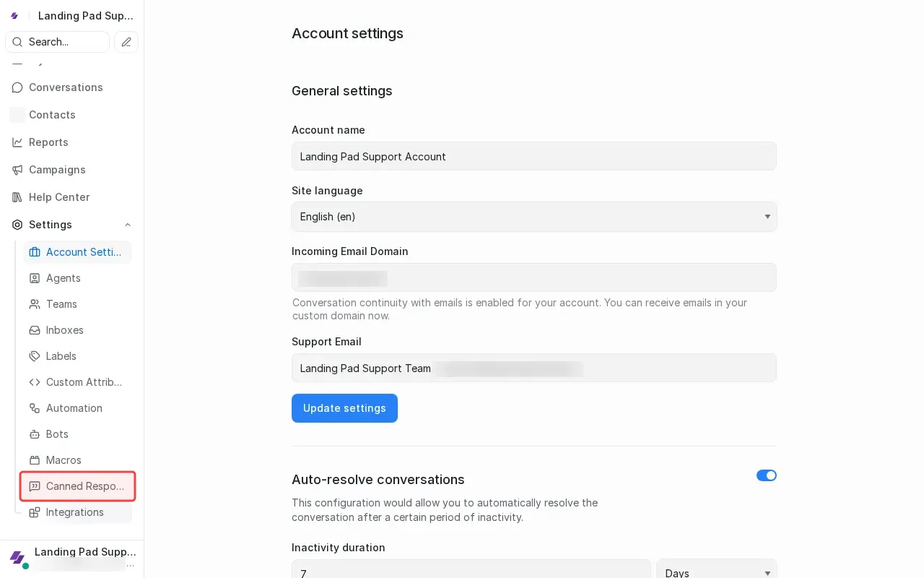Open Help Center from the sidebar icon
Screen dimensions: 924x578
tap(17, 197)
